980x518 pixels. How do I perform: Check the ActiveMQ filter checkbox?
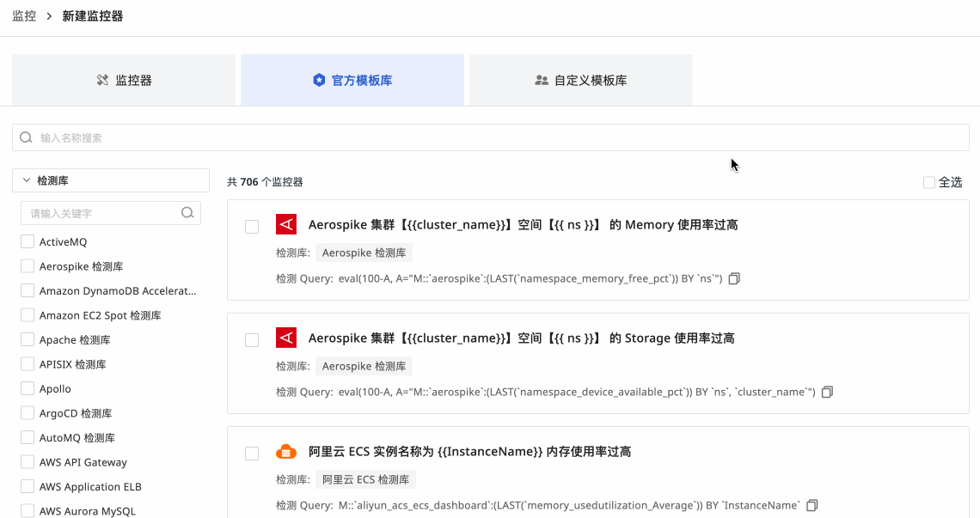[x=28, y=242]
